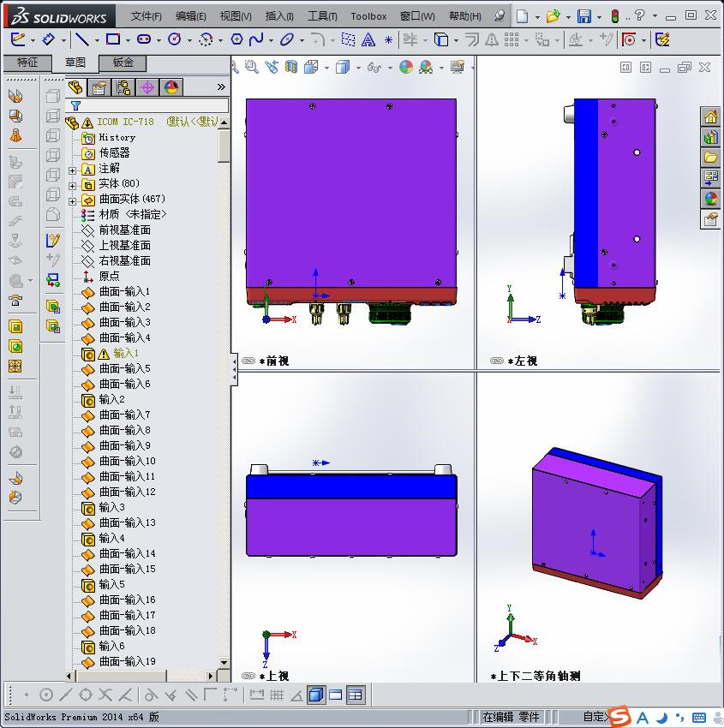Image resolution: width=724 pixels, height=728 pixels.
Task: Select the Circle sketch tool
Action: pos(175,40)
